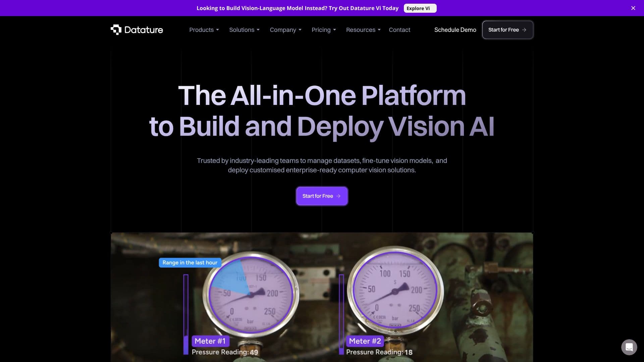This screenshot has width=644, height=362.
Task: Click the Meter #2 vertical level bar
Action: click(341, 314)
